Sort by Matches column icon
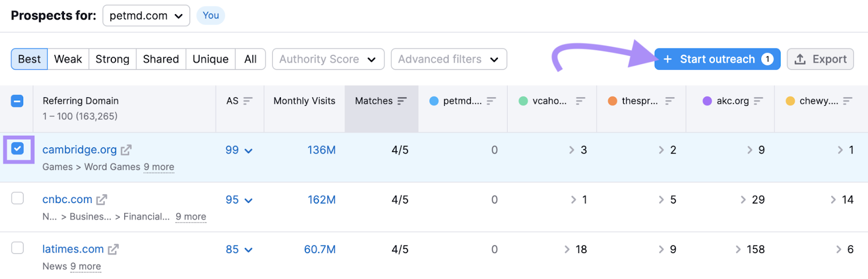The height and width of the screenshot is (279, 868). click(402, 101)
